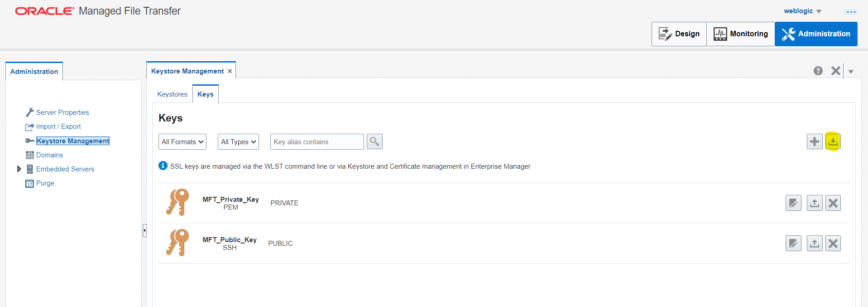Open the weblogic user menu
The image size is (868, 307).
point(802,11)
